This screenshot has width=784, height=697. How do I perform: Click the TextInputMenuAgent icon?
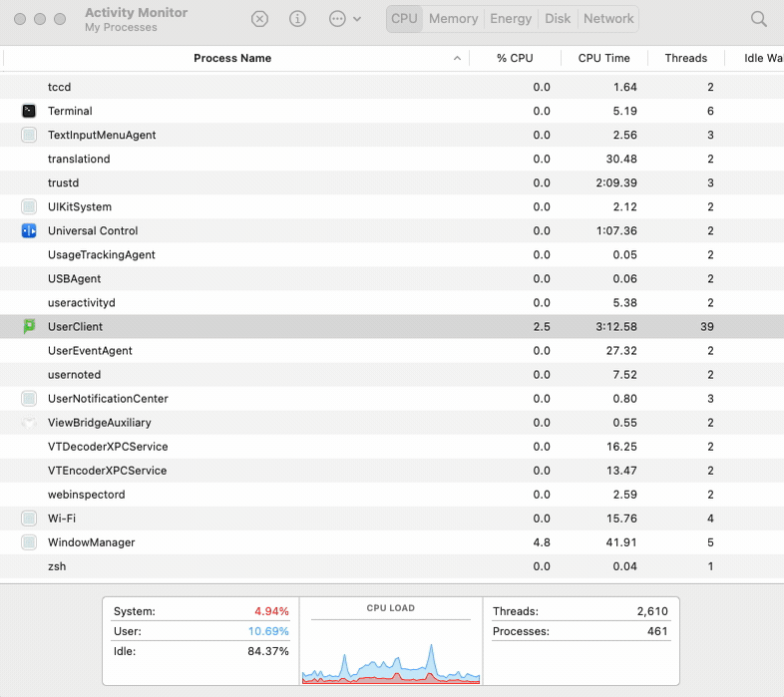pos(29,135)
